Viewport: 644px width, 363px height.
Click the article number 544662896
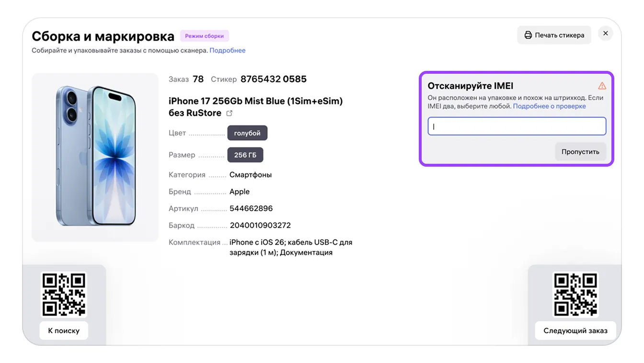tap(251, 208)
